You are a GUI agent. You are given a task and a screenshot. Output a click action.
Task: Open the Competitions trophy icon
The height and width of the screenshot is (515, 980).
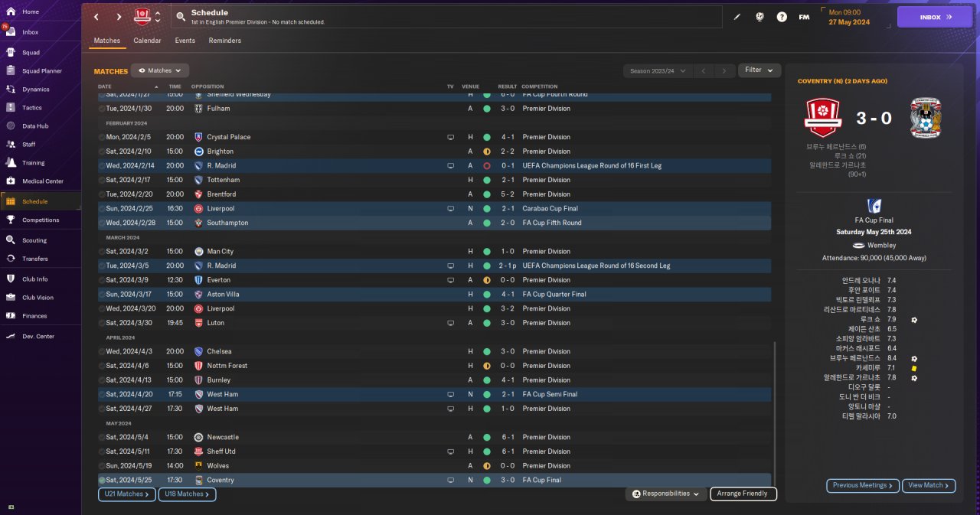point(11,220)
